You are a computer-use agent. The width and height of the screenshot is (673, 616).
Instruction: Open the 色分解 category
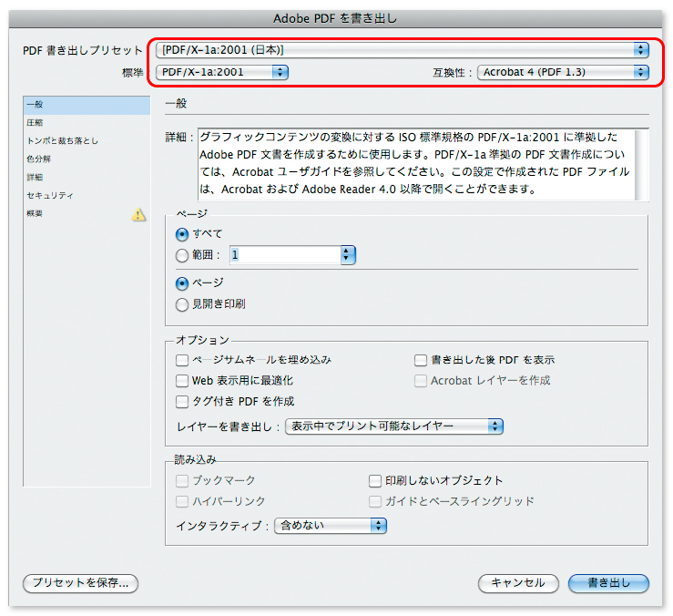point(87,159)
